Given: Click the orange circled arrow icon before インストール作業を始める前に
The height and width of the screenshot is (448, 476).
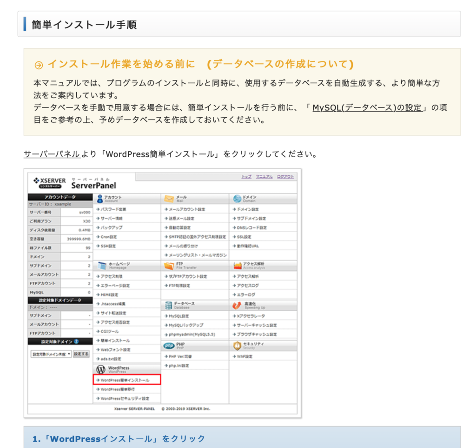Looking at the screenshot, I should (x=39, y=65).
